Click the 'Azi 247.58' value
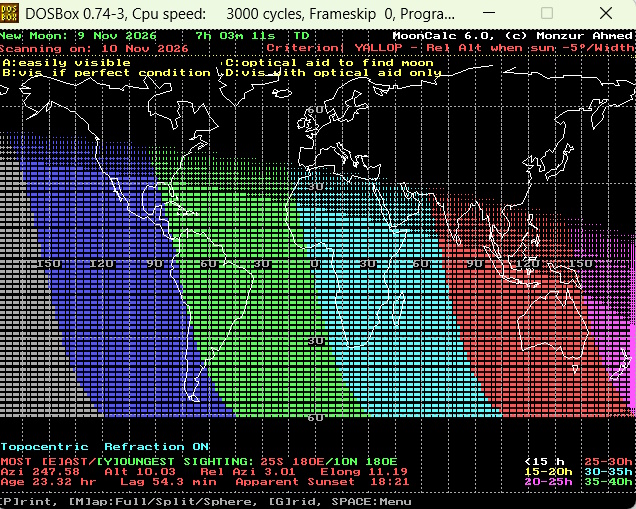636x509 pixels. [x=40, y=472]
